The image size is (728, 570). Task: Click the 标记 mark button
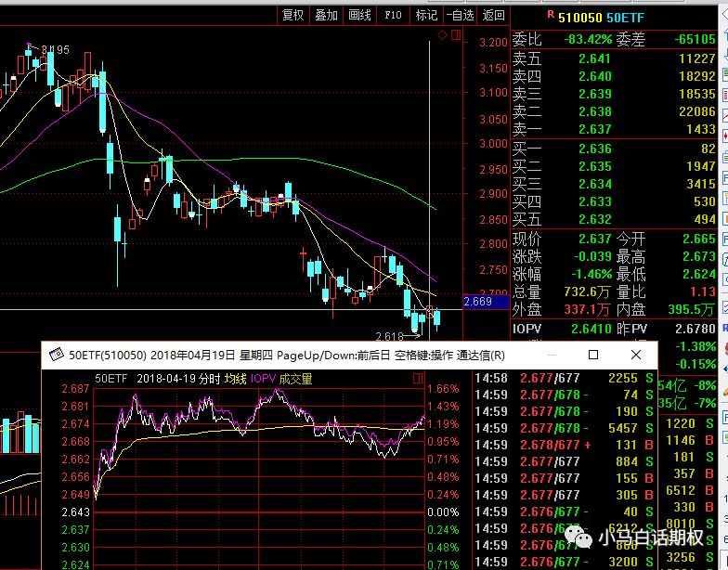[x=426, y=15]
